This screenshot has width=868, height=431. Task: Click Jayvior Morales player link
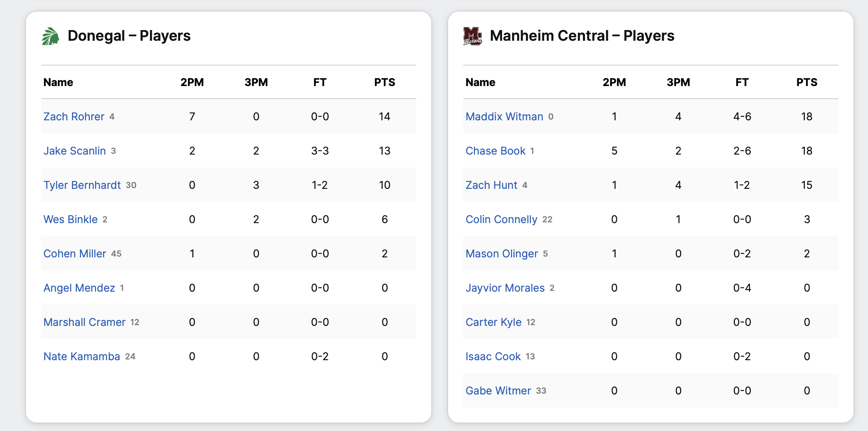tap(505, 288)
